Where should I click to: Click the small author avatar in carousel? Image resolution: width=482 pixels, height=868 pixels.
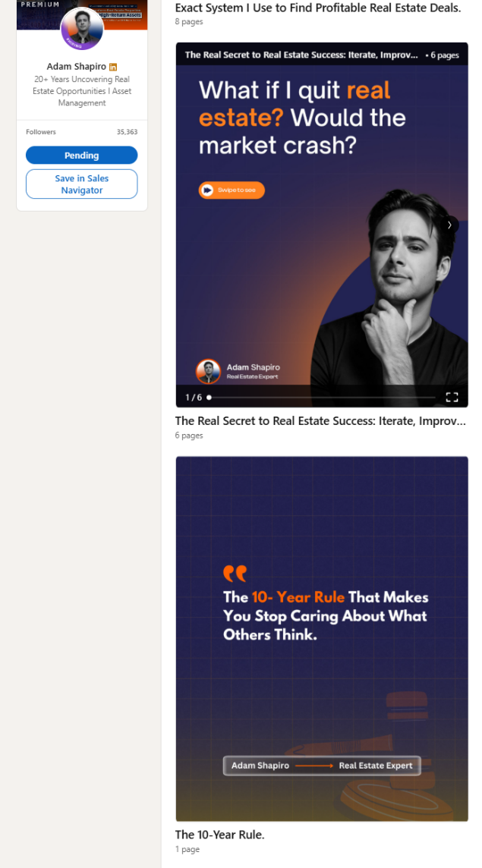(x=208, y=372)
